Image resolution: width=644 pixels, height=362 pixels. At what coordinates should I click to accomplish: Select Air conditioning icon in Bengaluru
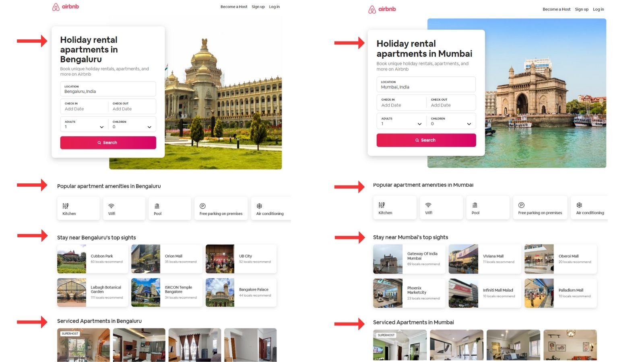[x=259, y=206]
